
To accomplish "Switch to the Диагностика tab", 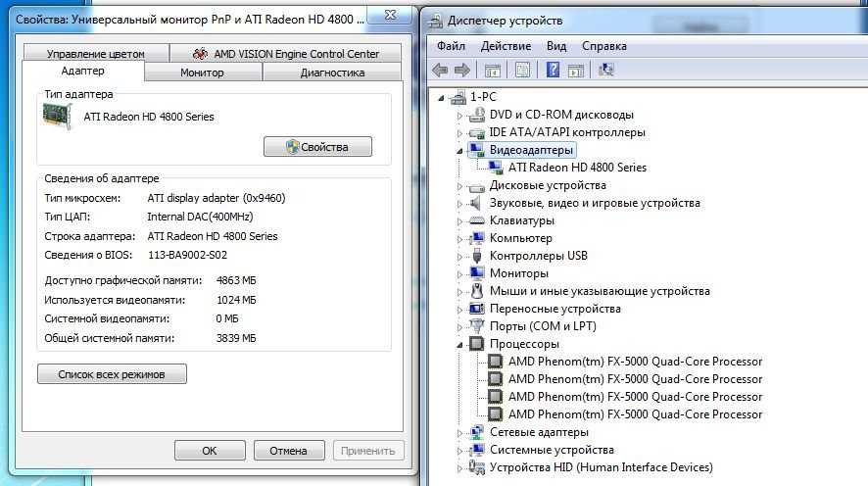I will (x=332, y=72).
